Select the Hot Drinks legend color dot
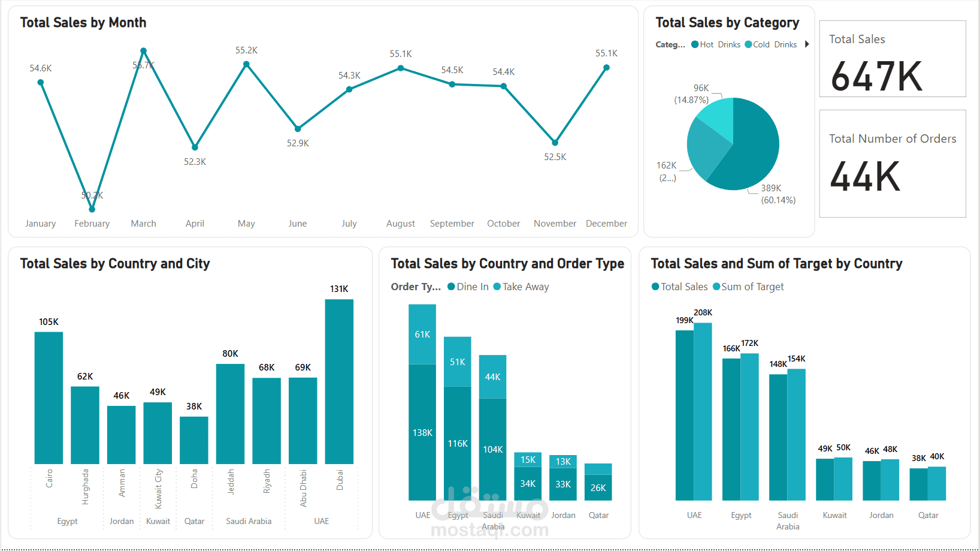 coord(695,44)
